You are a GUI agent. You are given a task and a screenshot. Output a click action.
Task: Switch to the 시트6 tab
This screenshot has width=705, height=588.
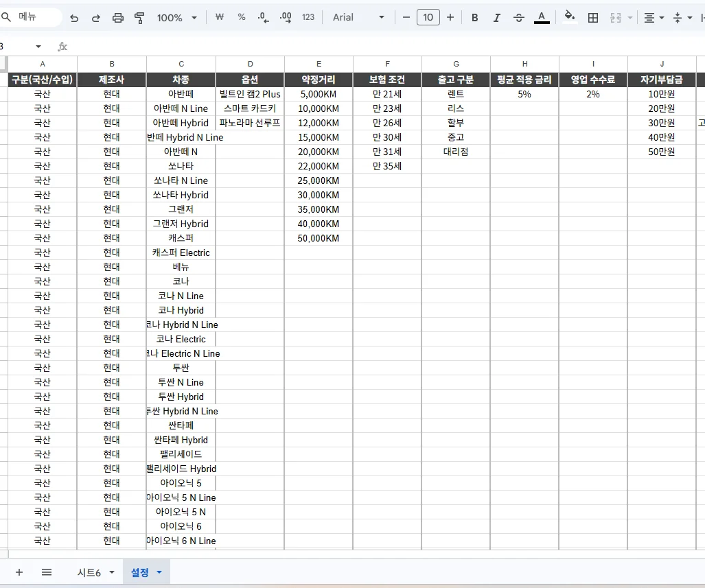point(89,572)
